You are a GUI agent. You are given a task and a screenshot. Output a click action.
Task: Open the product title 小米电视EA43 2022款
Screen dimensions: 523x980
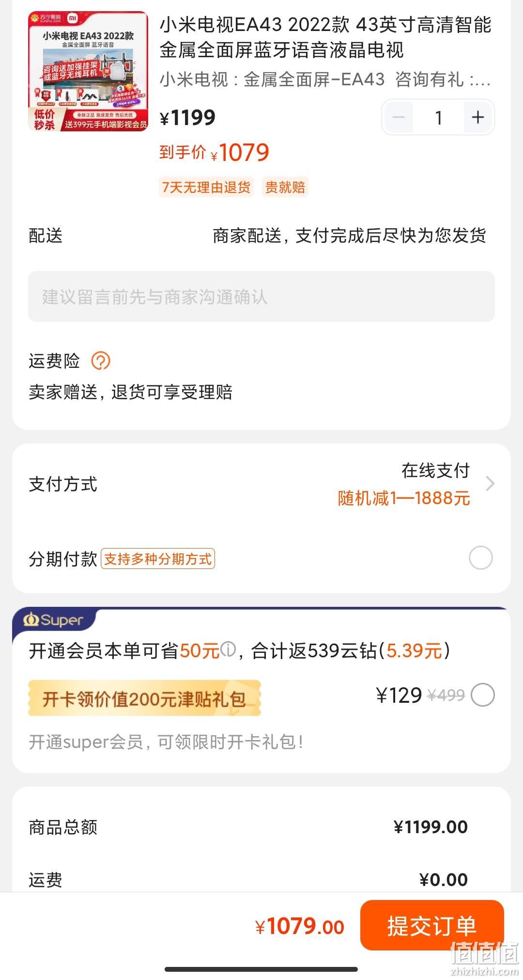click(x=325, y=37)
